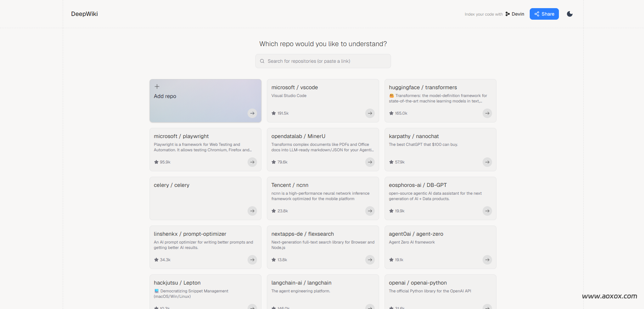This screenshot has height=309, width=644.
Task: Open celery / celery arrow button
Action: pyautogui.click(x=252, y=211)
